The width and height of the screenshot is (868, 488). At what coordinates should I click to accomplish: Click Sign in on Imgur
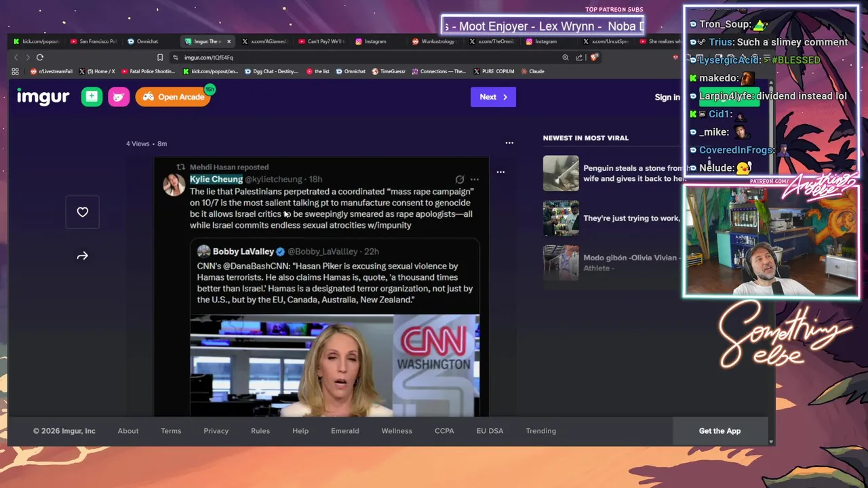[667, 97]
